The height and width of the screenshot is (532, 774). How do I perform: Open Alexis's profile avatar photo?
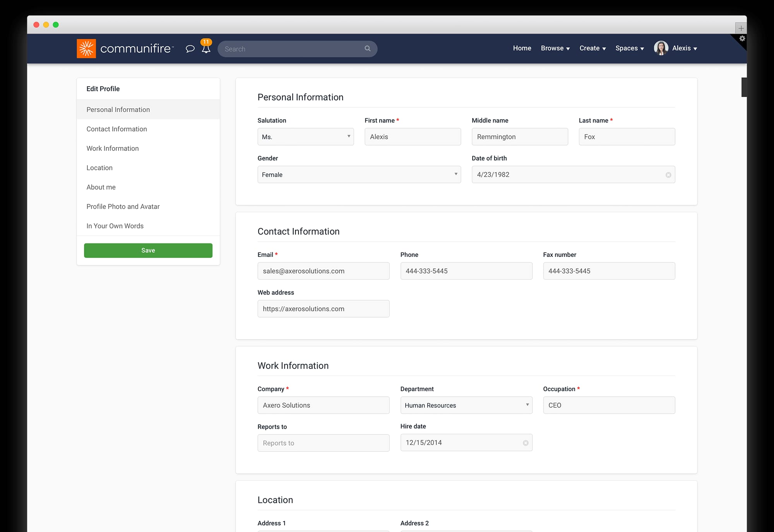click(661, 48)
